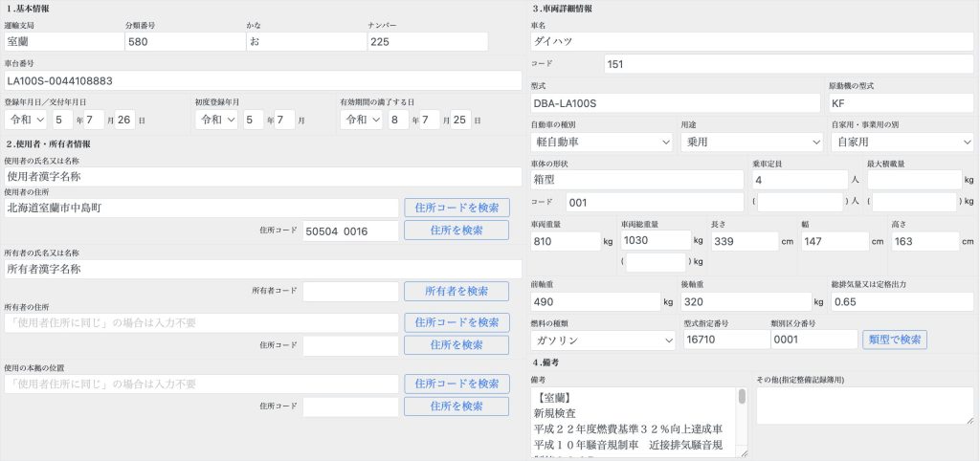Click the 総排気量 field showing 0.65
This screenshot has height=461, width=980.
click(902, 301)
